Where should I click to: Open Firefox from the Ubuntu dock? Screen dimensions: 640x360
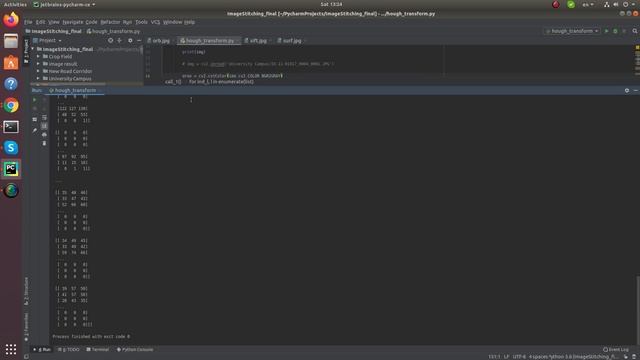click(11, 20)
